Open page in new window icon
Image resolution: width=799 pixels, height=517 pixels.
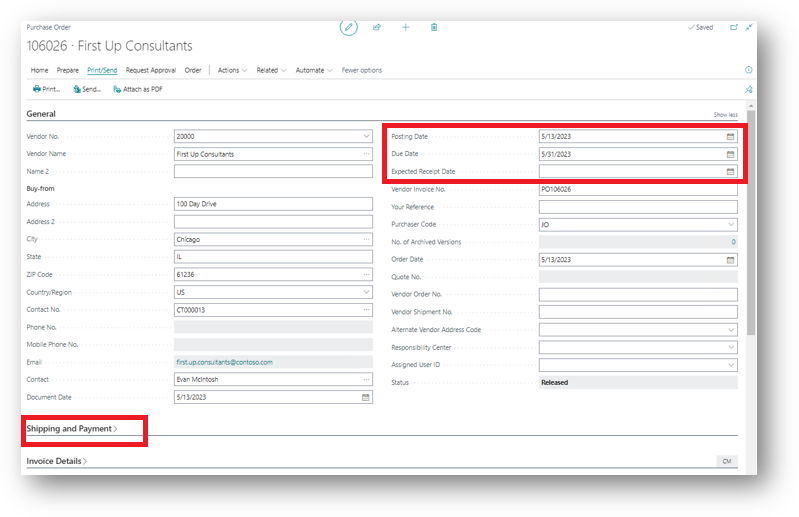point(733,28)
